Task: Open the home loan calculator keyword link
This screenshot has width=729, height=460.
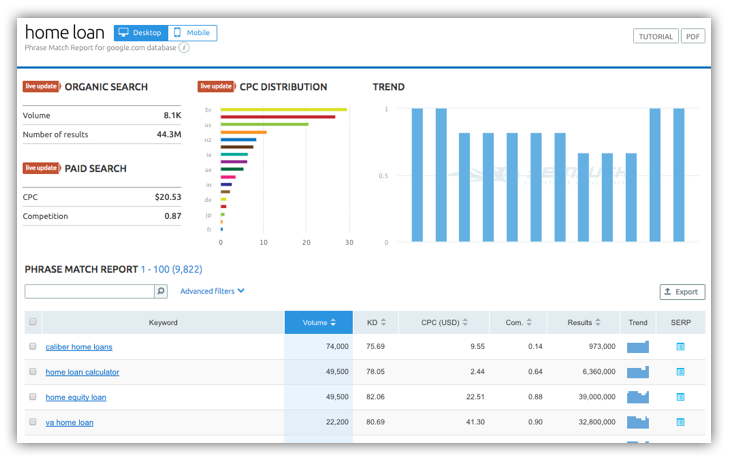Action: pos(82,372)
